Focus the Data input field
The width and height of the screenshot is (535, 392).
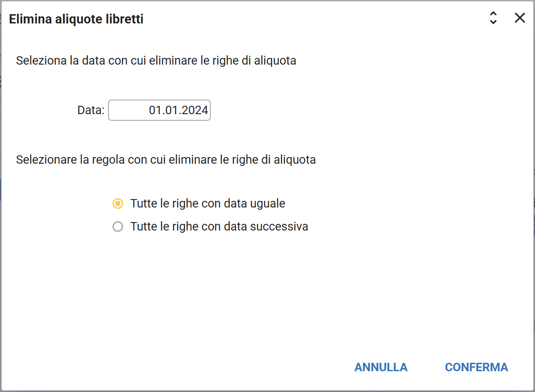(x=159, y=110)
